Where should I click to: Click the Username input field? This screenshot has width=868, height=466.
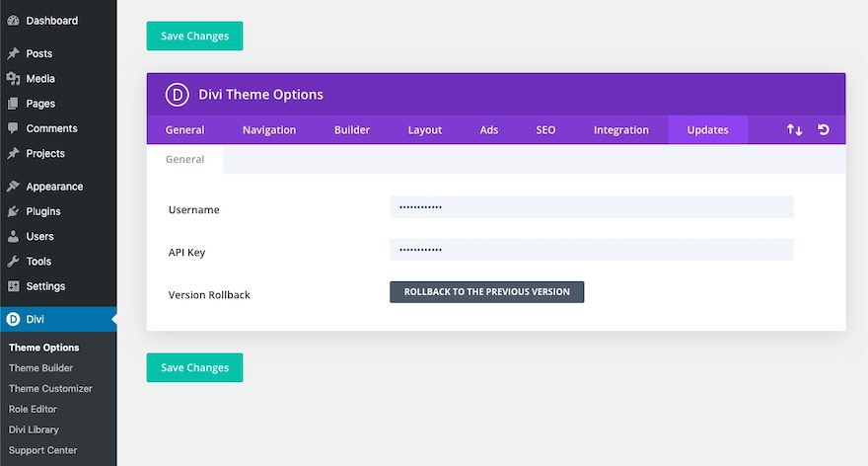pos(591,207)
